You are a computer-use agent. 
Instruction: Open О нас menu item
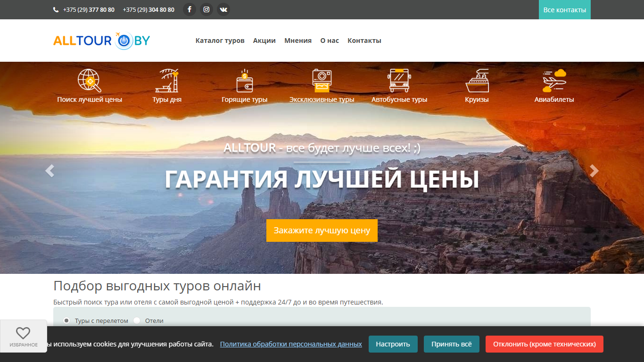click(x=330, y=41)
